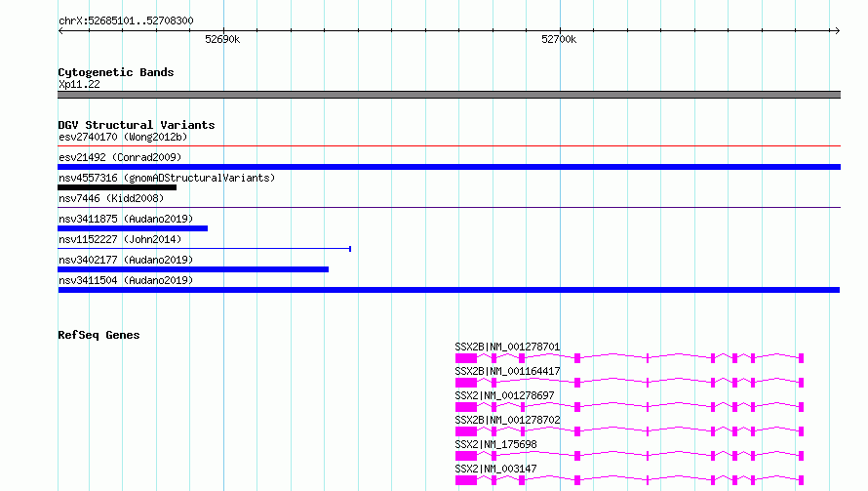Select the large first exon of SSX2B|NM_001278702
868x491 pixels.
(466, 431)
